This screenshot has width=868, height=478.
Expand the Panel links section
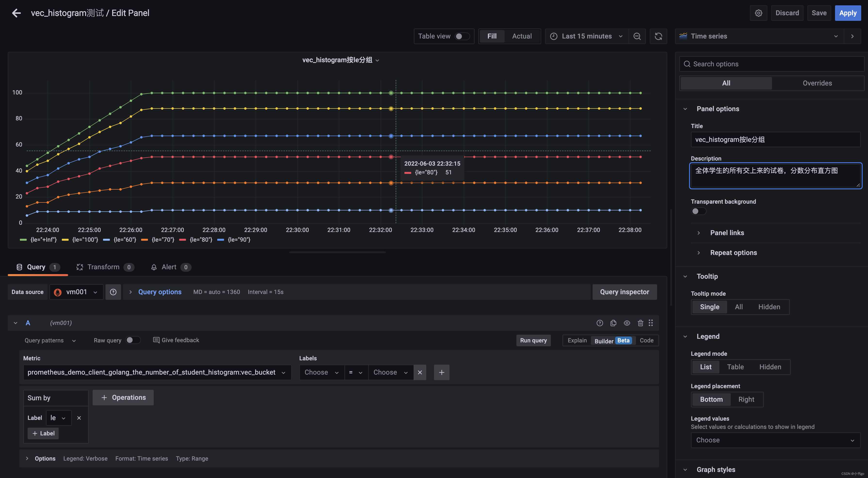coord(727,233)
